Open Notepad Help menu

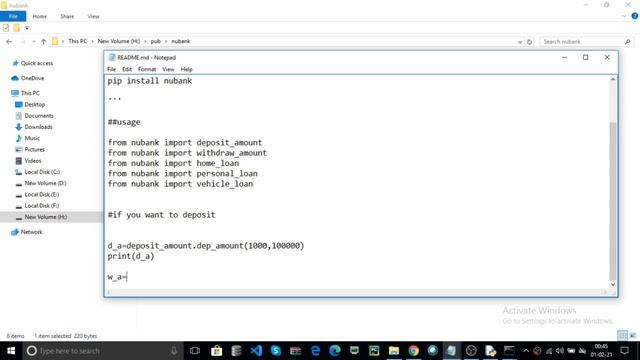[187, 69]
